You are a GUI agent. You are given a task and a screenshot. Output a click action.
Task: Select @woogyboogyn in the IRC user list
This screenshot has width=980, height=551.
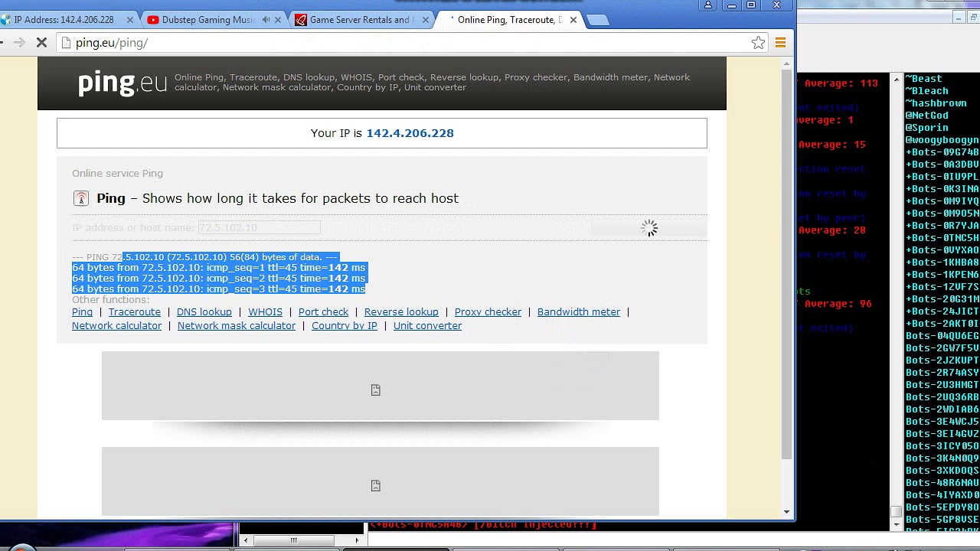(x=942, y=140)
